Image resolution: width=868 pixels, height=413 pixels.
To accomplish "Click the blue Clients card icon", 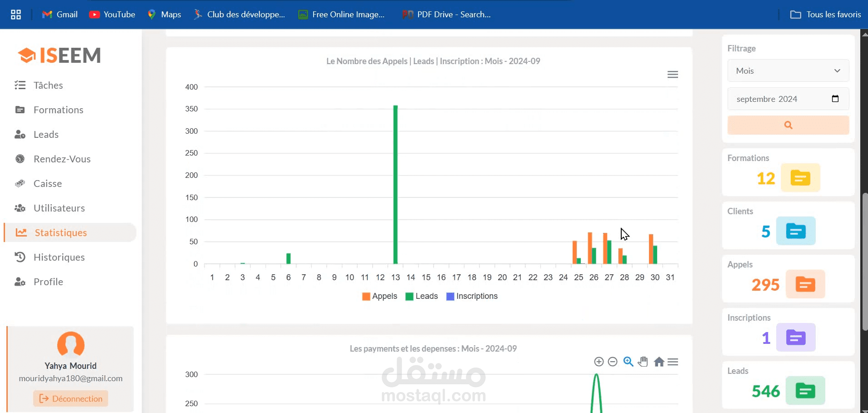I will [x=796, y=231].
